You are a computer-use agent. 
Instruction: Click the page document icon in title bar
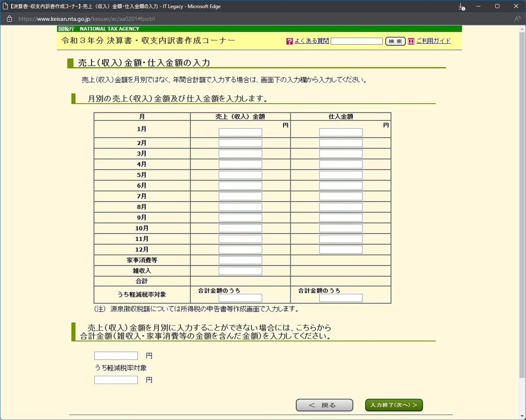point(5,7)
